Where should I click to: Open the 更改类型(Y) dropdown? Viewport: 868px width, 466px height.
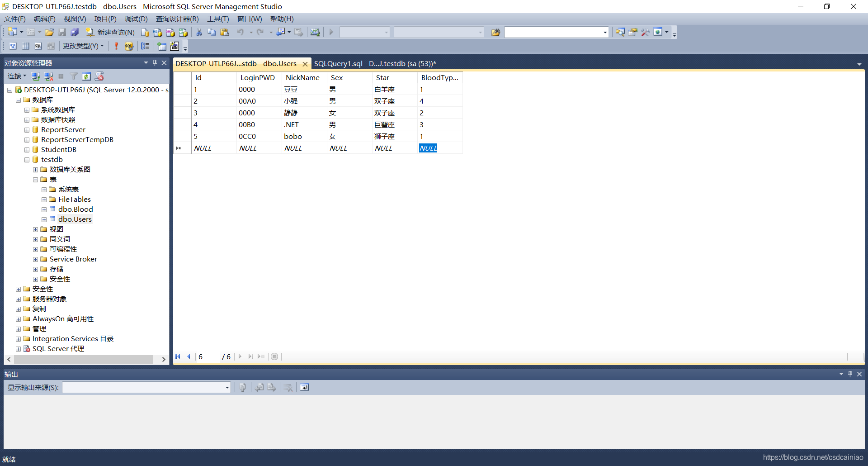click(83, 46)
